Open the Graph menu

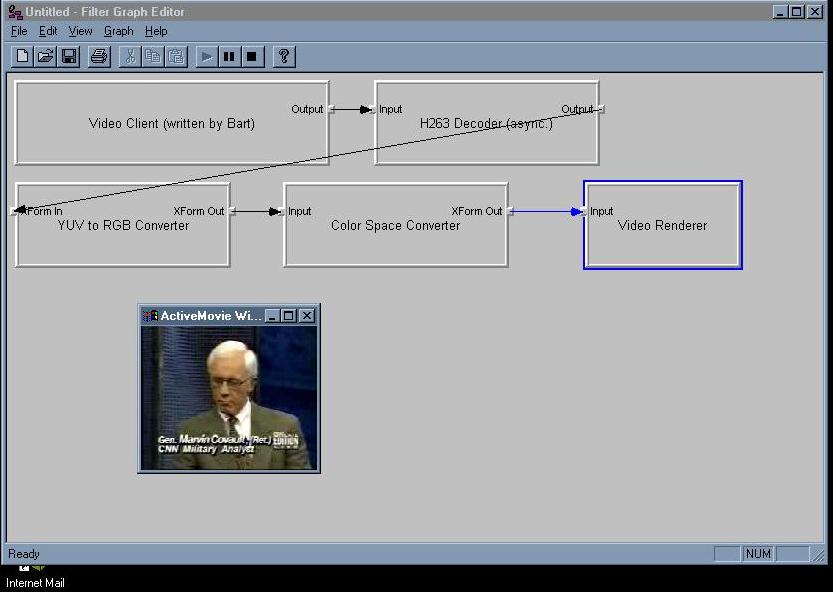[118, 31]
